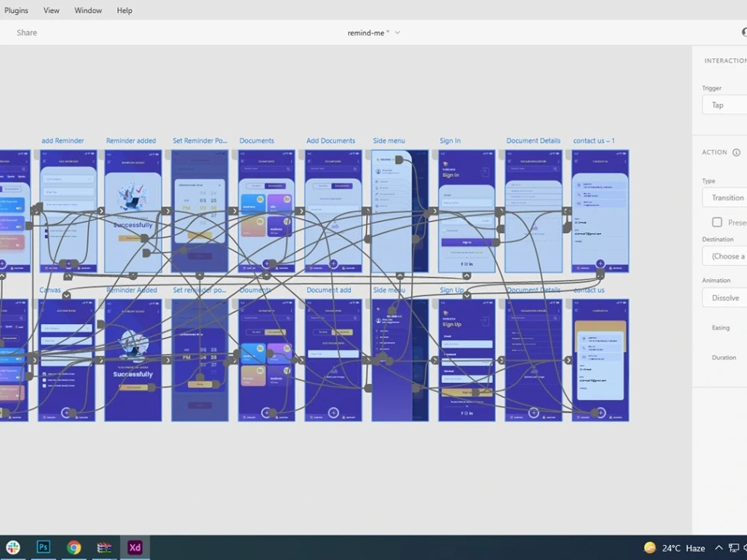Click the plus button in Document add artboard
Viewport: 747px width, 560px height.
(333, 412)
